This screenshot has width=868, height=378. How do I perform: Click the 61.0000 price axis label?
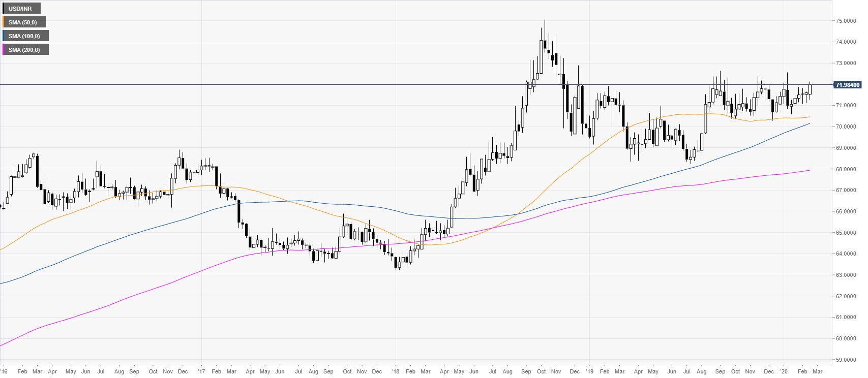(846, 317)
